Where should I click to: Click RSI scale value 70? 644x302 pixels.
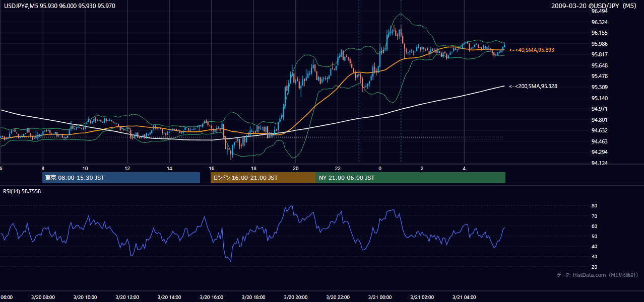click(x=594, y=216)
